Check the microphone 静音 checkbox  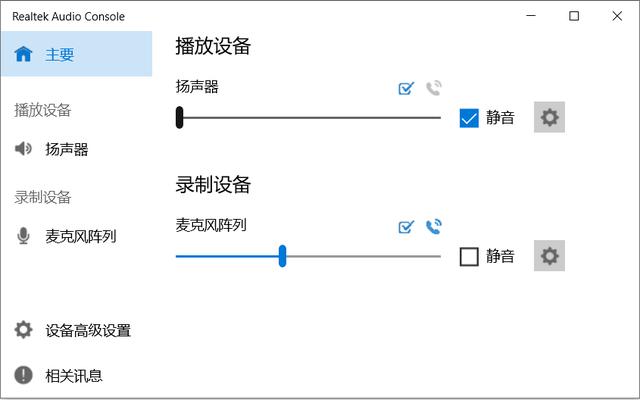coord(469,257)
